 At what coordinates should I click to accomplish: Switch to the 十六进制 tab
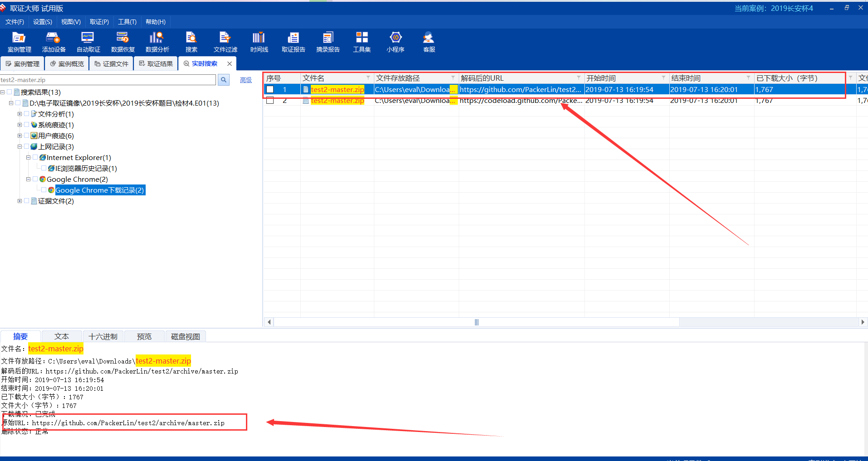[103, 336]
